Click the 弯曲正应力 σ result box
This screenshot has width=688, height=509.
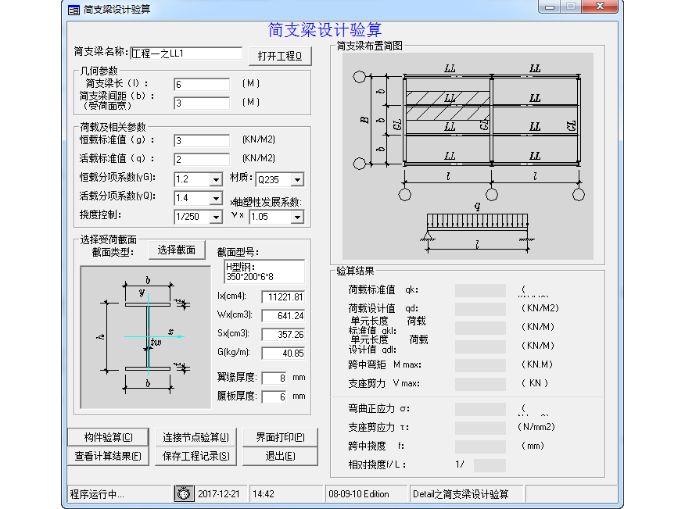click(480, 409)
